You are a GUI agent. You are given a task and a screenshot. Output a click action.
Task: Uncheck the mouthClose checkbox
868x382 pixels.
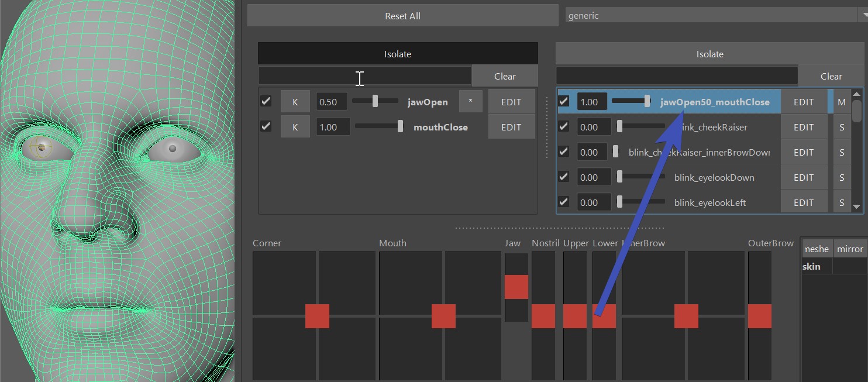coord(266,126)
